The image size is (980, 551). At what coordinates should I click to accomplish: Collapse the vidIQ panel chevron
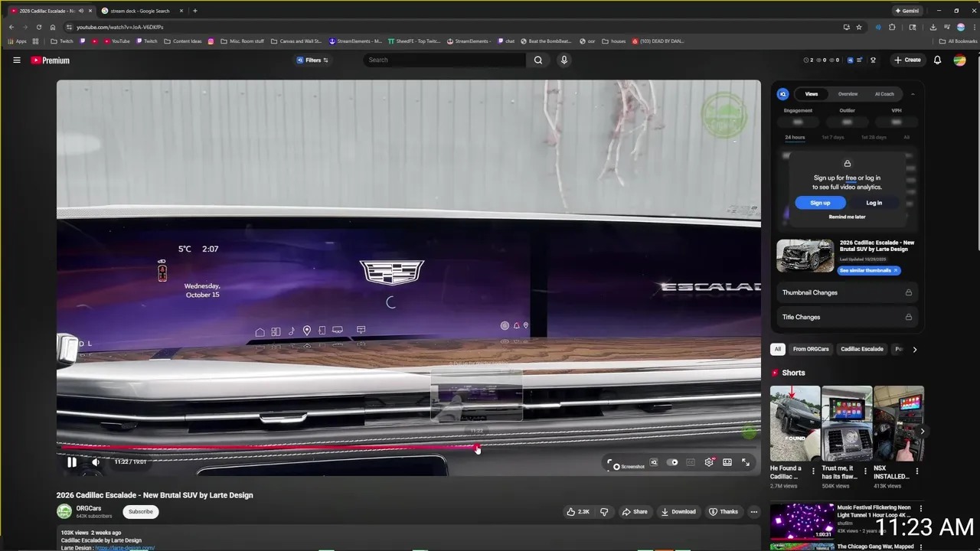(x=913, y=94)
